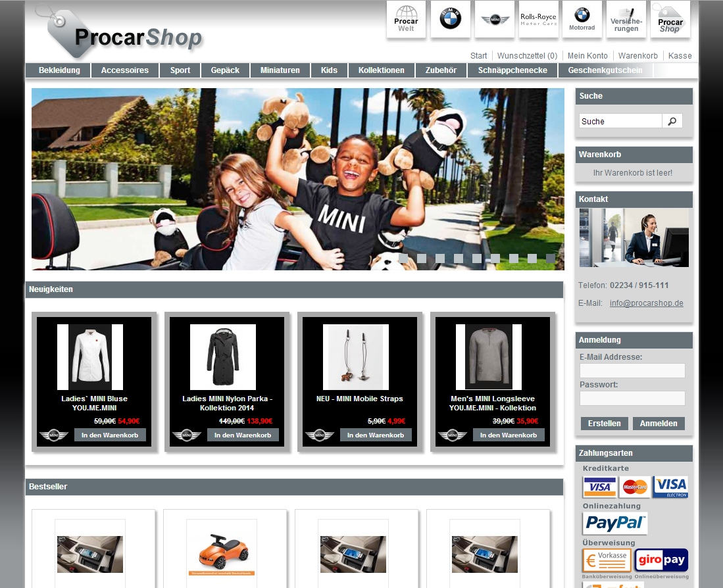Viewport: 723px width, 588px height.
Task: Open the Kids menu
Action: [x=329, y=70]
